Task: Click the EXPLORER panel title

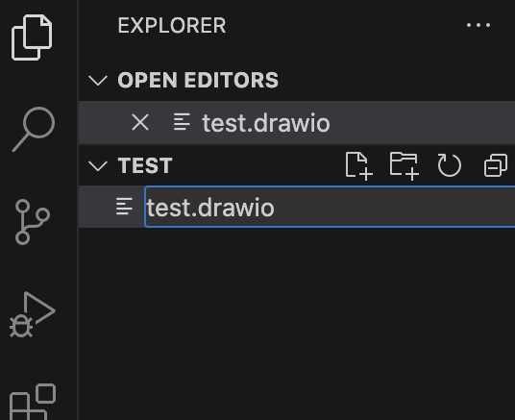Action: 172,25
